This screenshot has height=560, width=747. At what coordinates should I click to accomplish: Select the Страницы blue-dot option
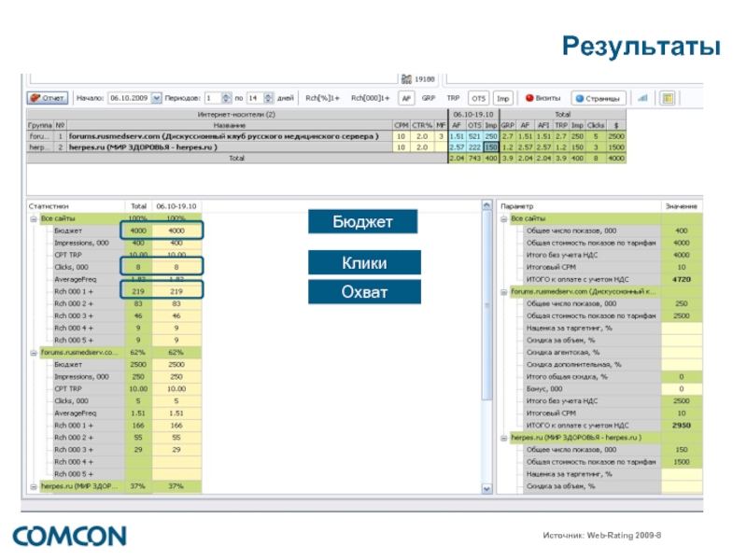(598, 98)
